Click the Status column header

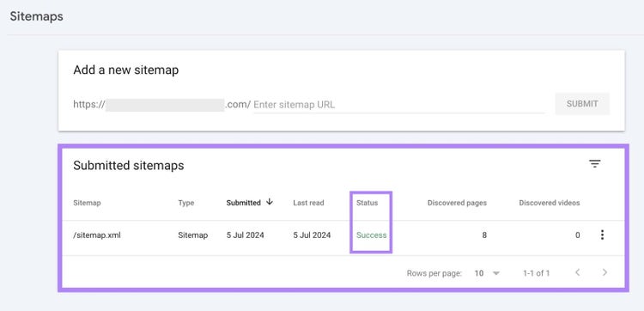[x=368, y=203]
